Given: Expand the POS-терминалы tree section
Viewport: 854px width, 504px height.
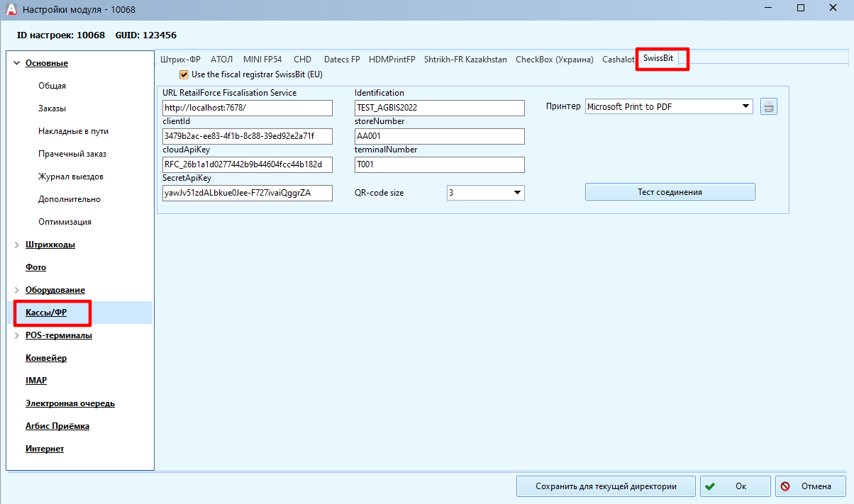Looking at the screenshot, I should coord(16,335).
